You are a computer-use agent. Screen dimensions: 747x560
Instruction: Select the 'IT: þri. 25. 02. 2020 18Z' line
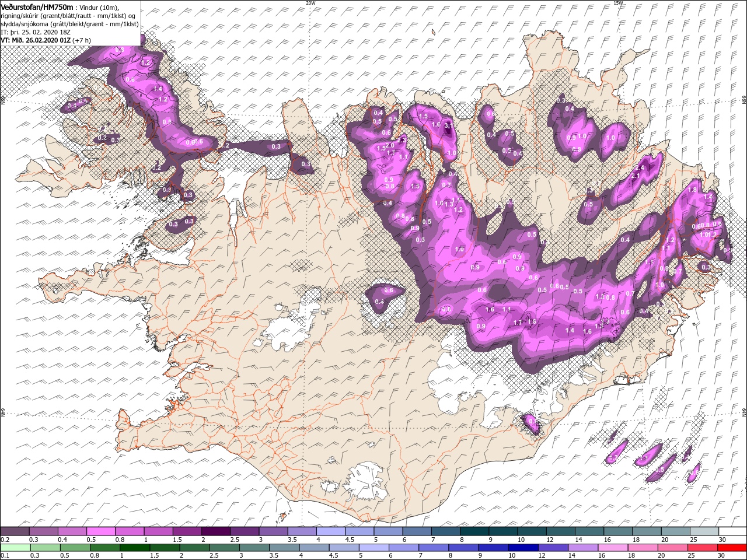(35, 32)
